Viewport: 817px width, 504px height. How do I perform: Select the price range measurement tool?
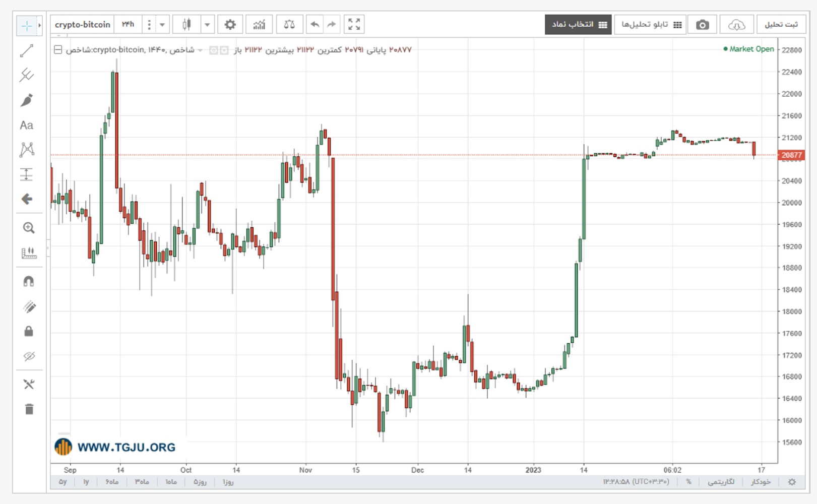tap(27, 174)
